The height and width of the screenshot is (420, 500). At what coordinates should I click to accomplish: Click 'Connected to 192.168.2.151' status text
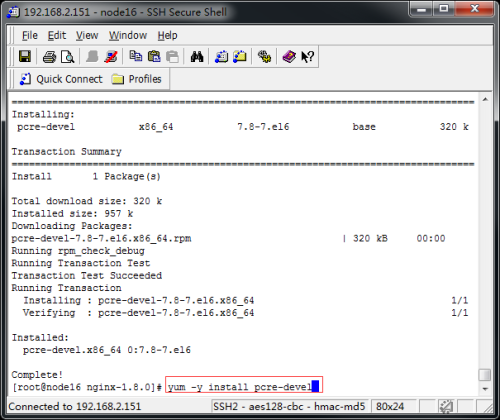[75, 406]
